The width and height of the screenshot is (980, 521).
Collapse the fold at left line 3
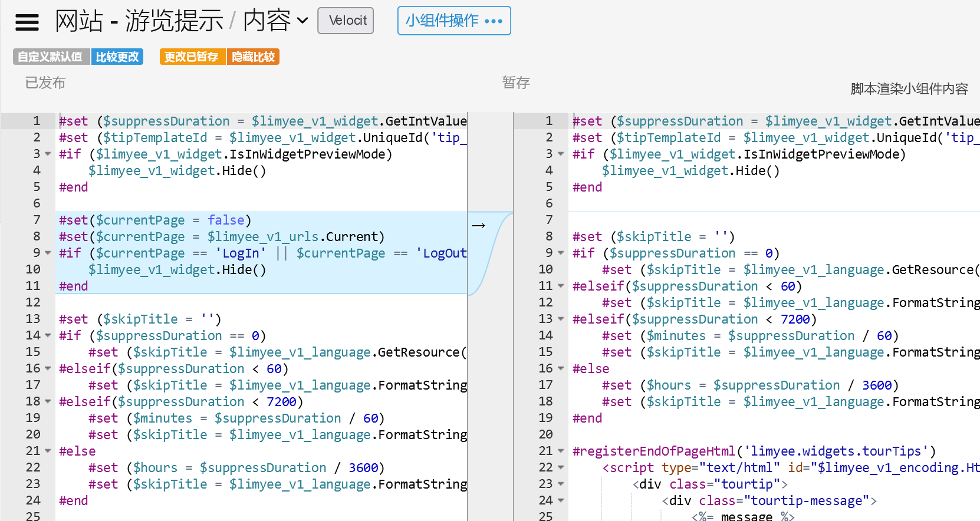[48, 154]
